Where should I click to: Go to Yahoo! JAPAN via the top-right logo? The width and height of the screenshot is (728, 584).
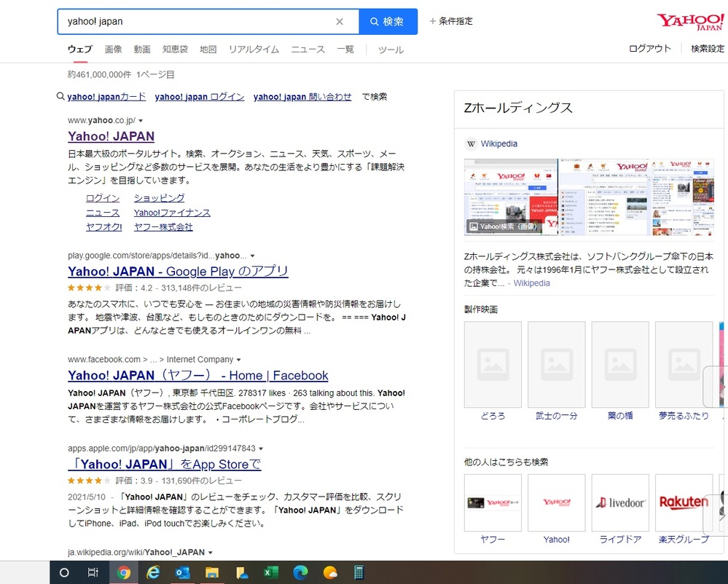pos(690,21)
